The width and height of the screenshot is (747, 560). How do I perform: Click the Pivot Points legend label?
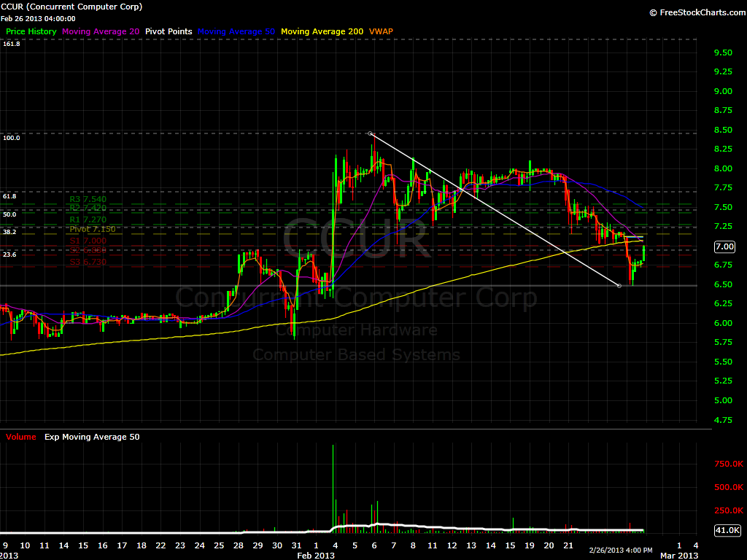169,31
